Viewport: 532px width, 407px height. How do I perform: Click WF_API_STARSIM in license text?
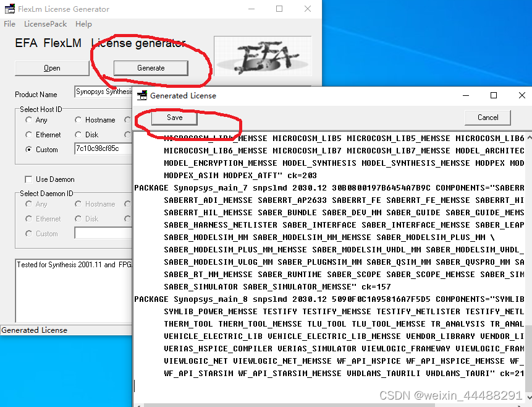pyautogui.click(x=198, y=374)
